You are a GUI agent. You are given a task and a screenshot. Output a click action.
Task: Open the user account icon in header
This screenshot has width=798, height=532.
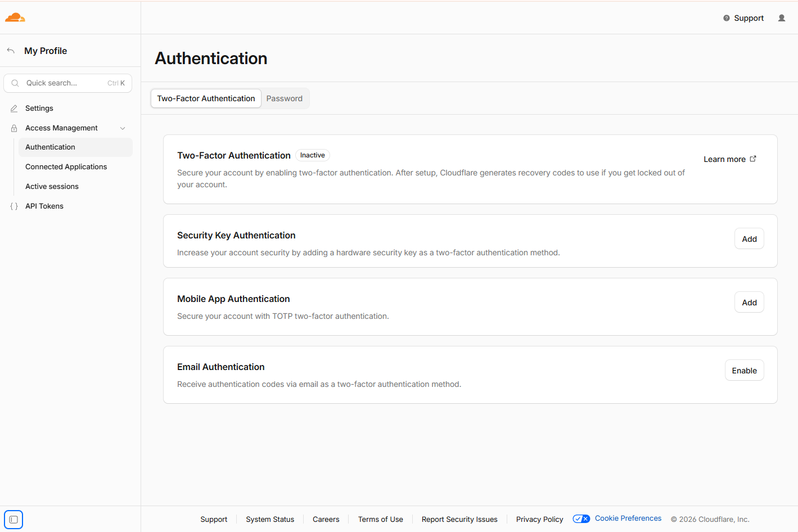coord(782,18)
